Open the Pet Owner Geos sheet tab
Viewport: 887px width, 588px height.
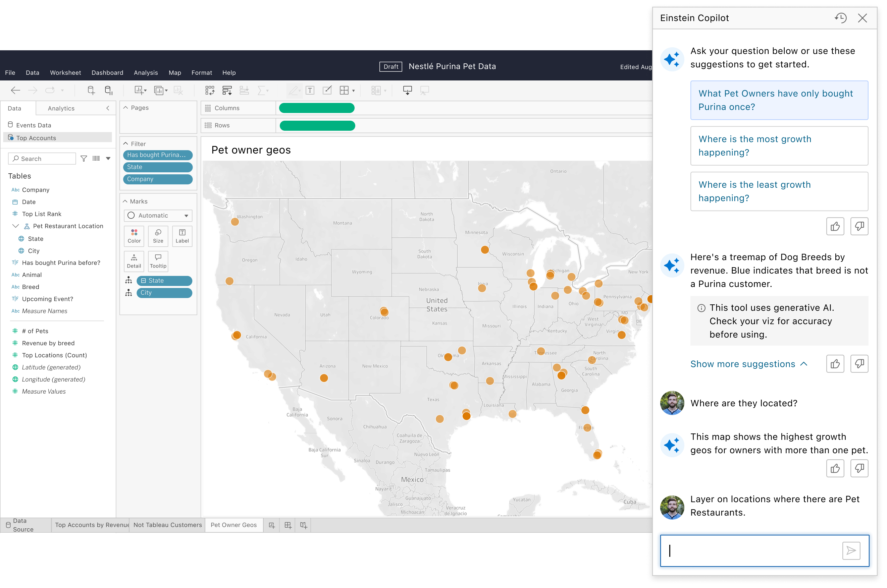coord(234,525)
